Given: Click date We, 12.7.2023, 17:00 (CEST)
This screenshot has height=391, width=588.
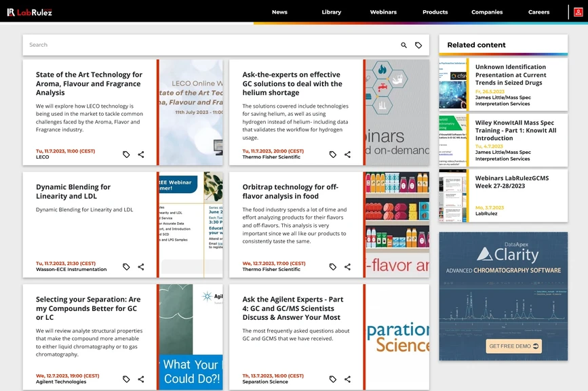Looking at the screenshot, I should [274, 264].
